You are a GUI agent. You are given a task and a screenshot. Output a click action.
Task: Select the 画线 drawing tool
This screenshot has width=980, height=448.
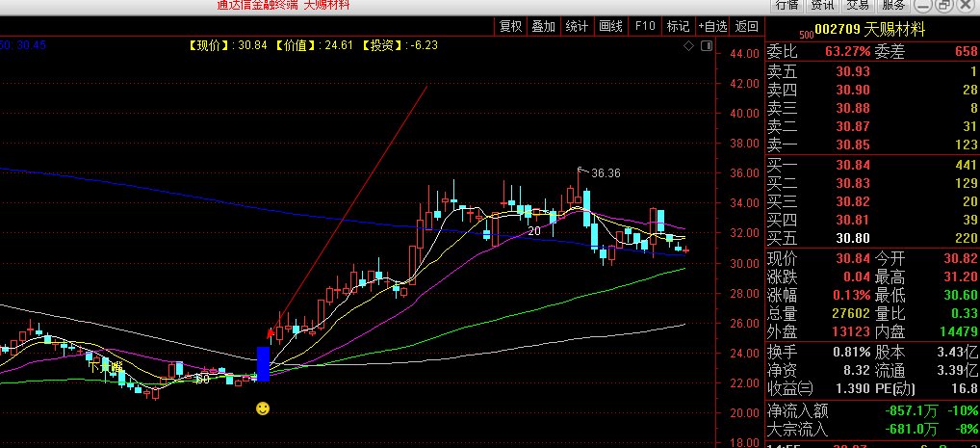pyautogui.click(x=610, y=27)
